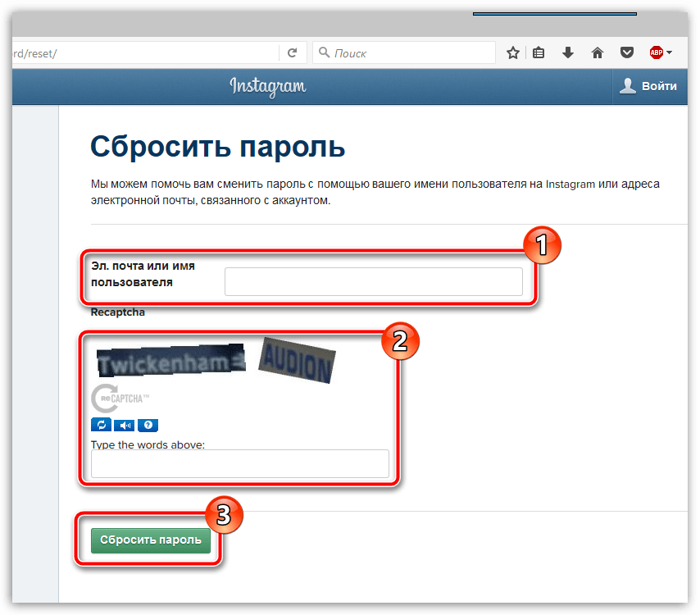The height and width of the screenshot is (615, 700).
Task: Click the Twickenham CAPTCHA image
Action: coord(171,360)
